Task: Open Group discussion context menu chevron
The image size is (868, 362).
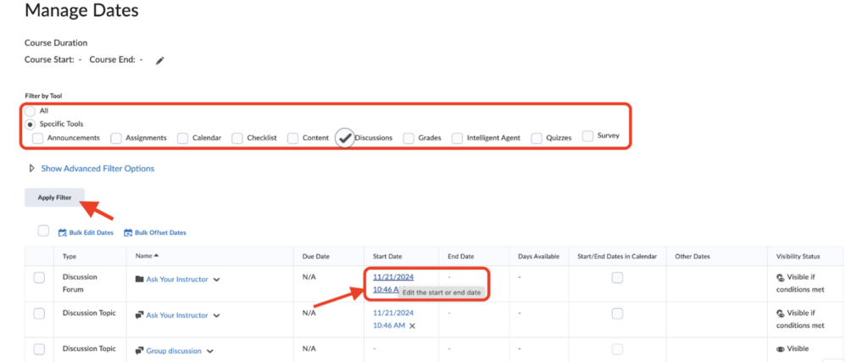Action: pos(210,351)
